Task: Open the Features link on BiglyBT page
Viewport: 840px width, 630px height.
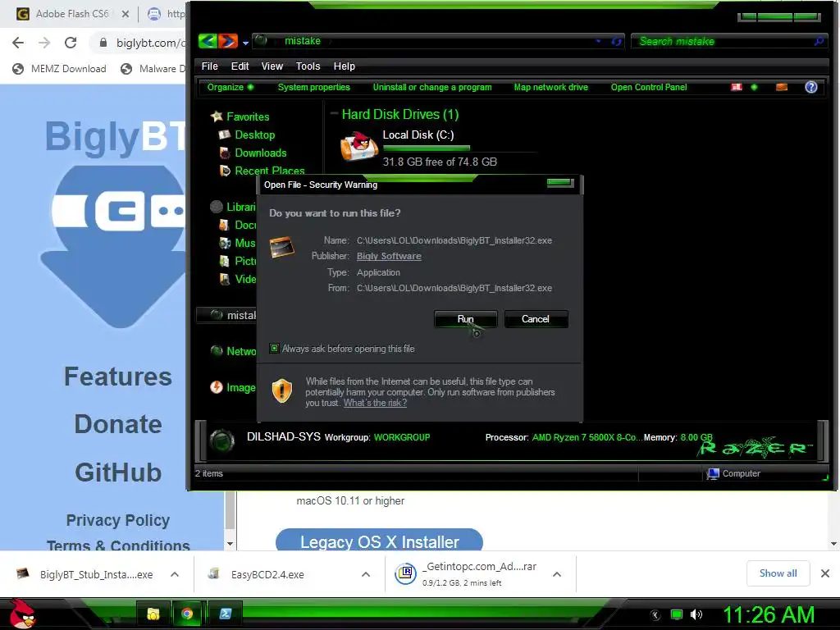Action: pyautogui.click(x=118, y=376)
